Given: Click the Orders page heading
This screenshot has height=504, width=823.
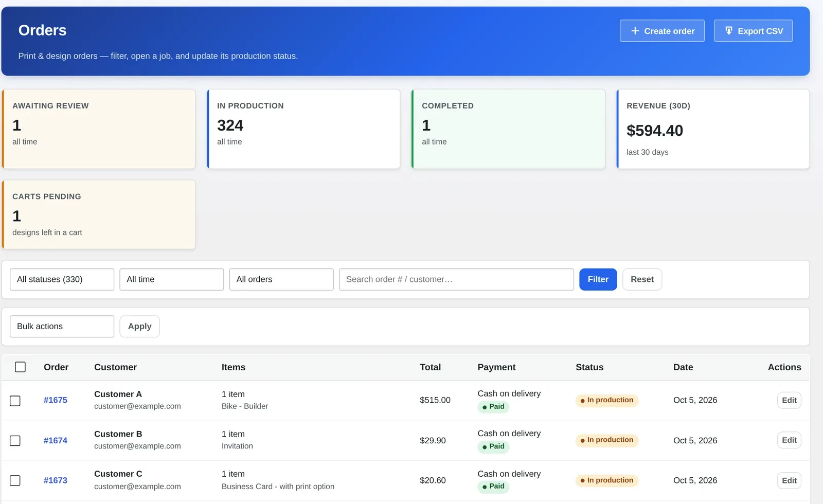Looking at the screenshot, I should point(42,30).
